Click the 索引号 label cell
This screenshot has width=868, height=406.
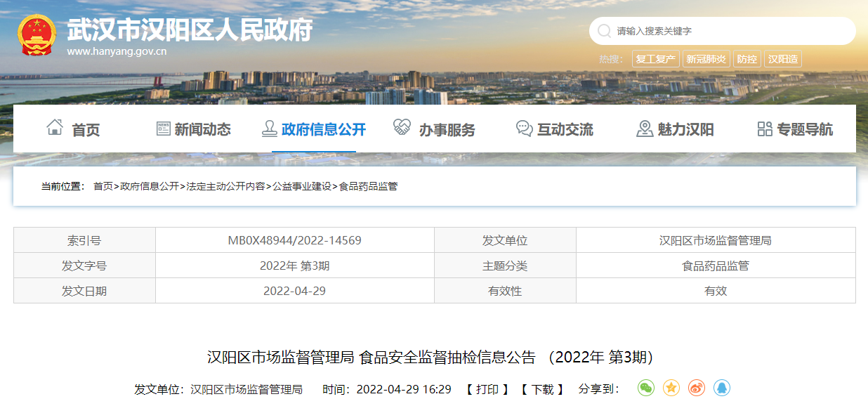84,240
